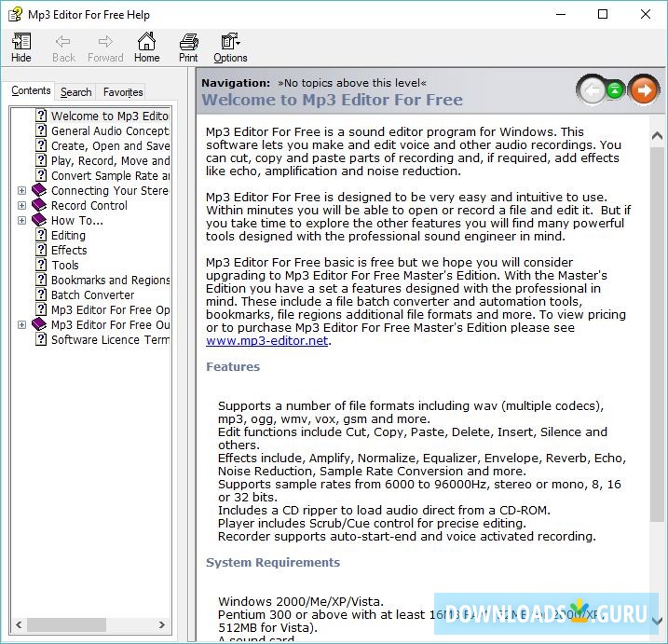Click the General Audio Concepts page icon
Screen dimensions: 668x644
41,130
